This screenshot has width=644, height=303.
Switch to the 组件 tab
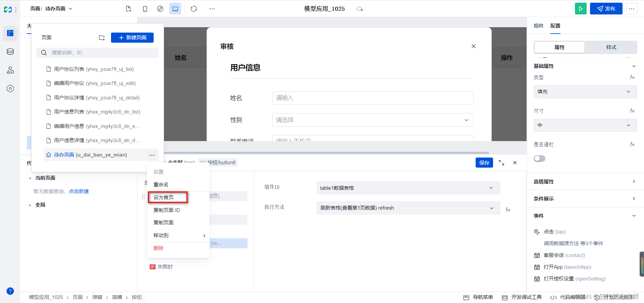539,26
